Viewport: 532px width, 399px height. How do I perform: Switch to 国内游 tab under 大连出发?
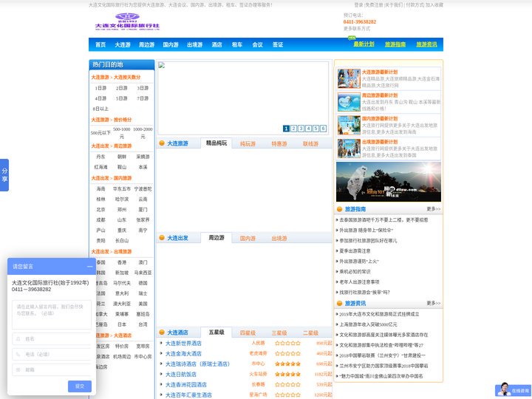pyautogui.click(x=248, y=238)
